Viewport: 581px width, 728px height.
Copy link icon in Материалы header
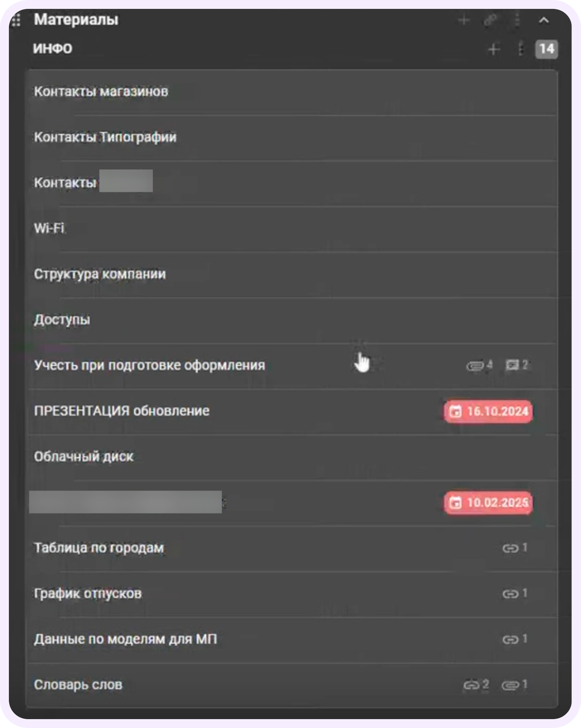click(490, 20)
